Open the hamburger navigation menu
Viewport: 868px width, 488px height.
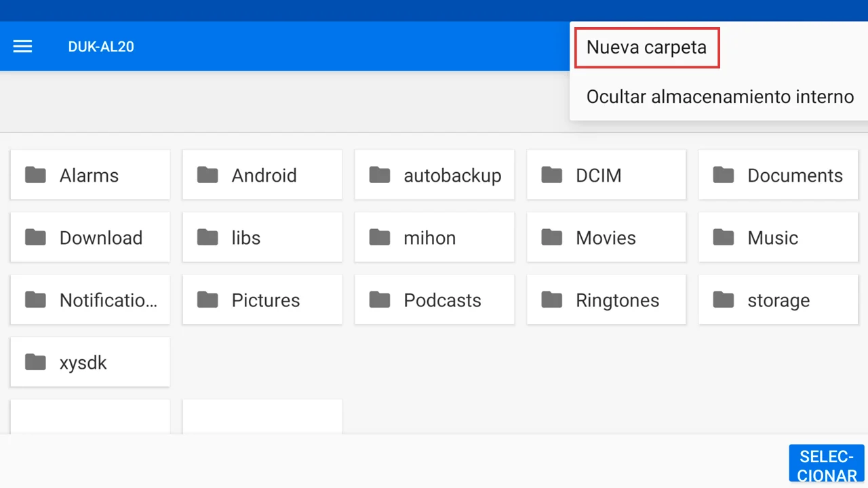pos(22,47)
